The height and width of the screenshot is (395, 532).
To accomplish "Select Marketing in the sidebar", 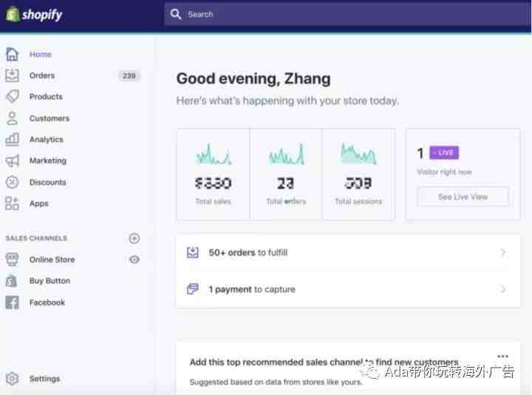I will click(48, 161).
